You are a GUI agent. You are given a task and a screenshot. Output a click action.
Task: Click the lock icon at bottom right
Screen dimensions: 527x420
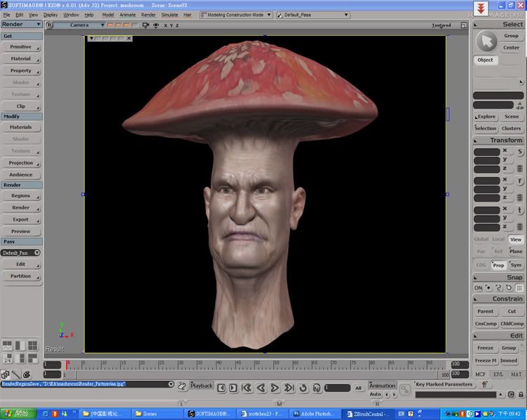click(521, 395)
